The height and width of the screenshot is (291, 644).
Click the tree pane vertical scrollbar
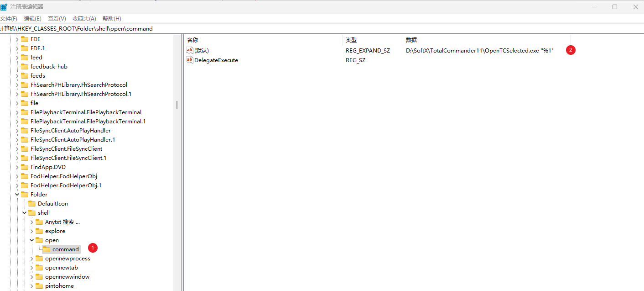(x=177, y=105)
